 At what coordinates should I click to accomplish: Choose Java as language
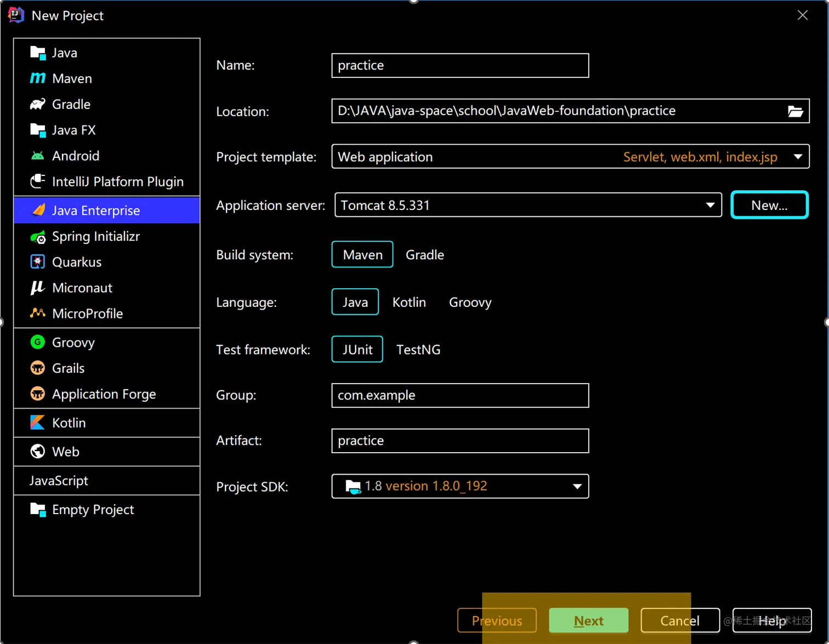pos(355,302)
